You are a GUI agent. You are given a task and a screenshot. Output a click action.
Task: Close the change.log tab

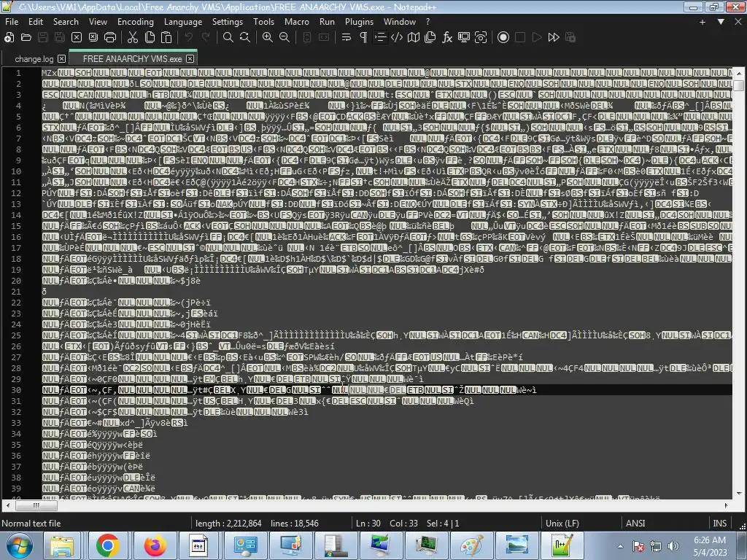[61, 58]
